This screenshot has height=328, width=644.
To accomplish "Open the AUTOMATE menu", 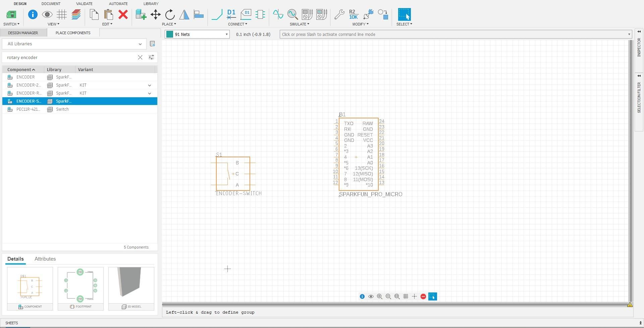I will coord(118,4).
